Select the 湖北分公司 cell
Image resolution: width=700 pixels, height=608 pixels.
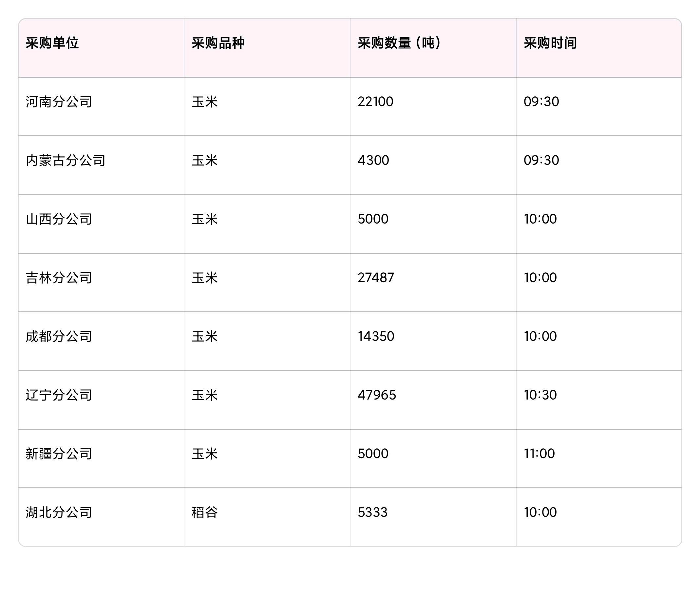[x=59, y=513]
